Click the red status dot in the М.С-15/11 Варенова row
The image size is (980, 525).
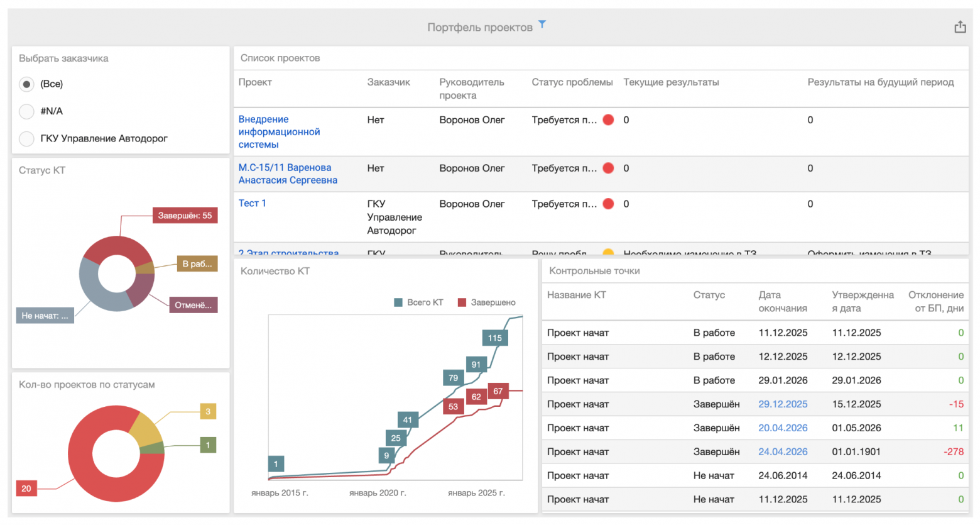[608, 168]
